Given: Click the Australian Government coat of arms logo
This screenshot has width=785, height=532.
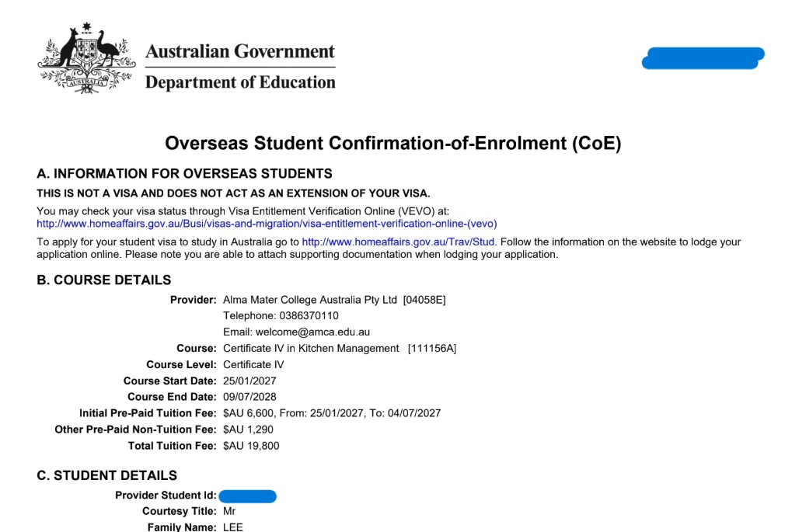Looking at the screenshot, I should coord(86,58).
